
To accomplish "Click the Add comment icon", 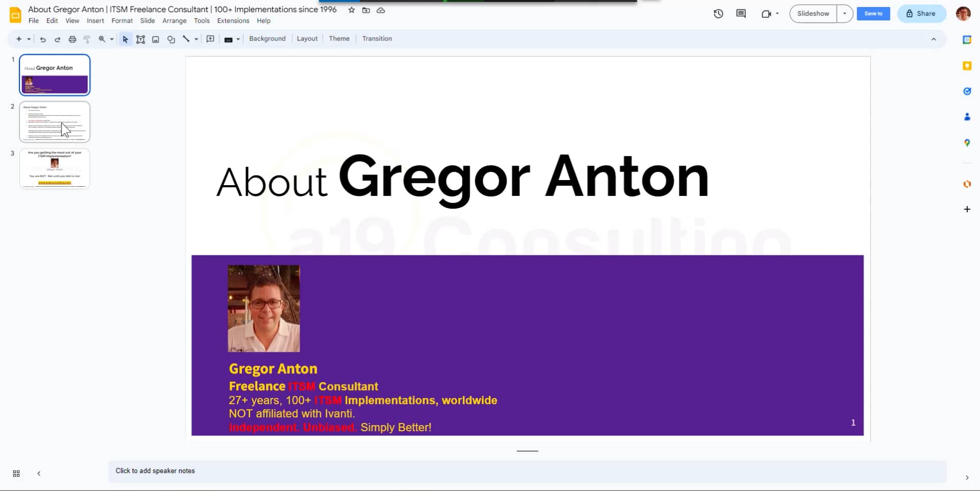I will tap(210, 39).
